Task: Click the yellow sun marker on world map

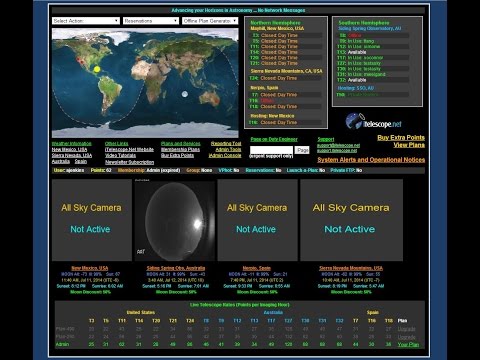Action: 97,69
